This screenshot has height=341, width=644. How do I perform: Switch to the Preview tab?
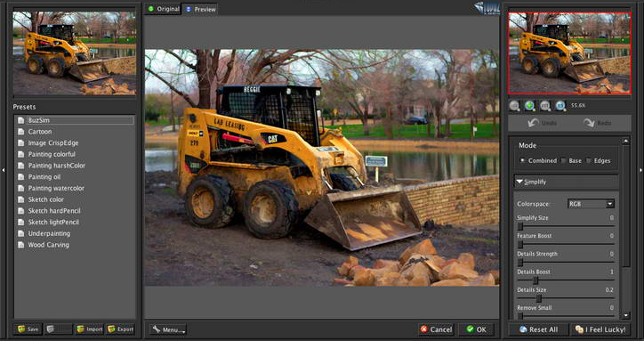(199, 9)
